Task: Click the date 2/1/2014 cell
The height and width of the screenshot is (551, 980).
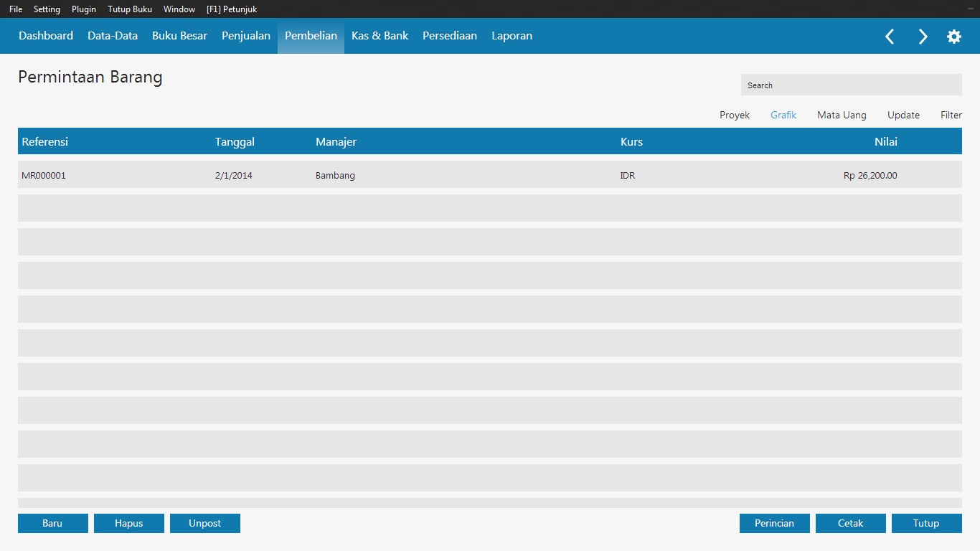Action: click(x=234, y=175)
